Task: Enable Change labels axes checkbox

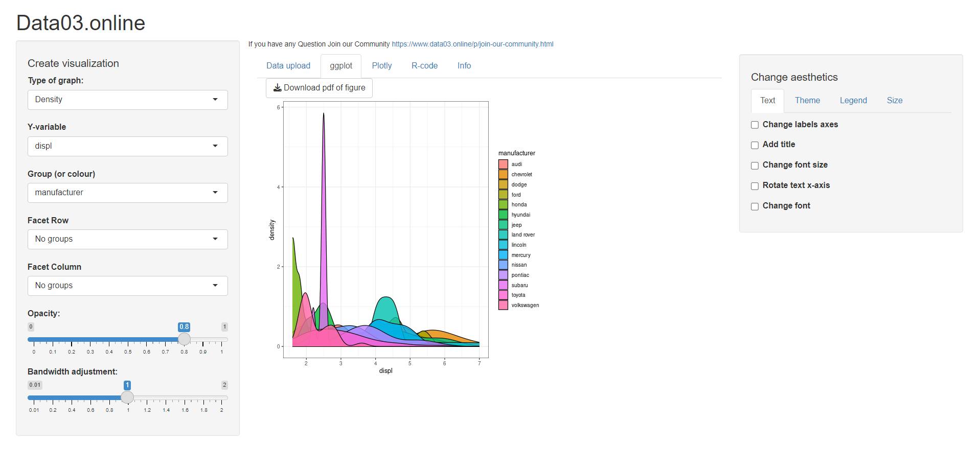Action: click(755, 125)
